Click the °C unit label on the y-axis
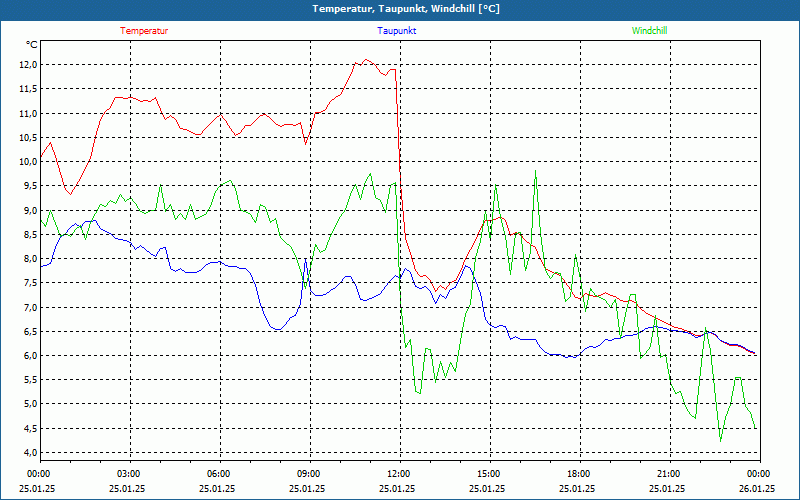Screen dimensions: 800x500 (32, 45)
